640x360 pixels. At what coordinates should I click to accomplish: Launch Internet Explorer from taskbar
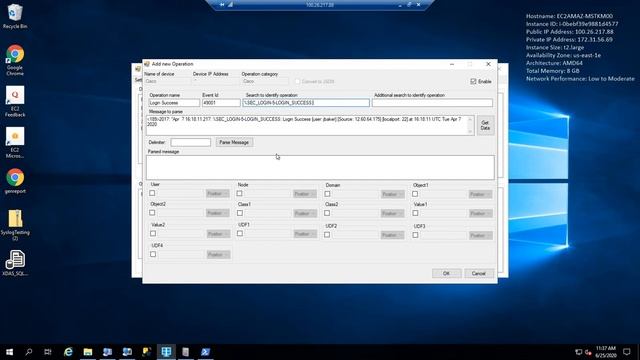(x=68, y=352)
